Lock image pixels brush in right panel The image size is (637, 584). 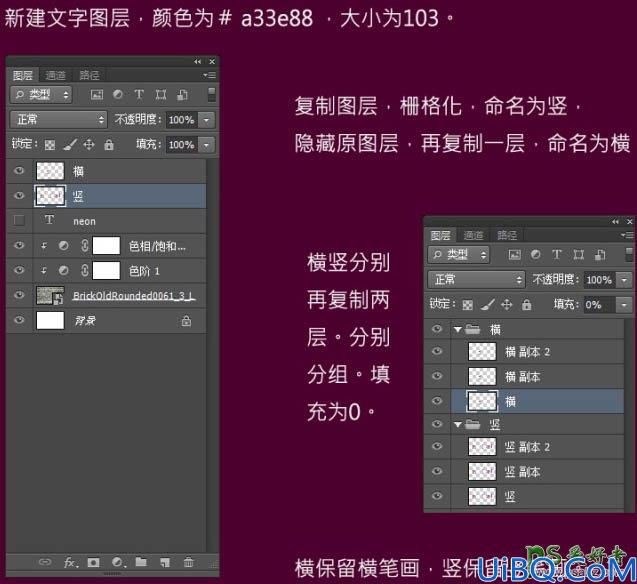(488, 304)
